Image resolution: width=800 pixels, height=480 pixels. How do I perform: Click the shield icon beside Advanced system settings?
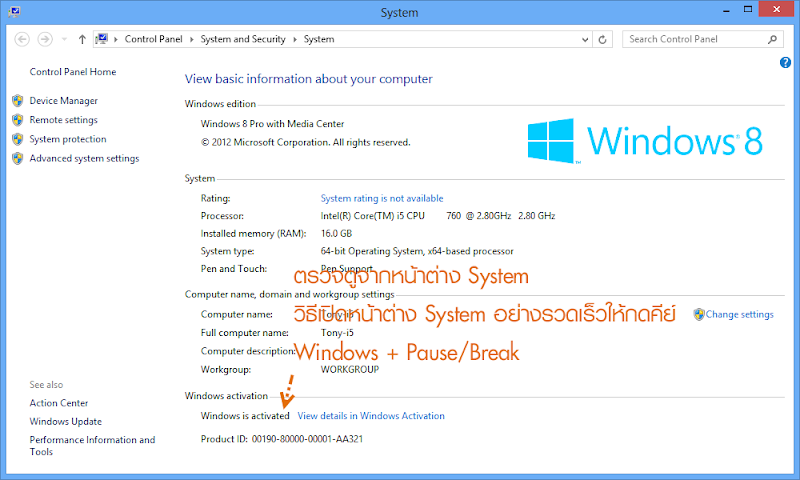tap(18, 159)
